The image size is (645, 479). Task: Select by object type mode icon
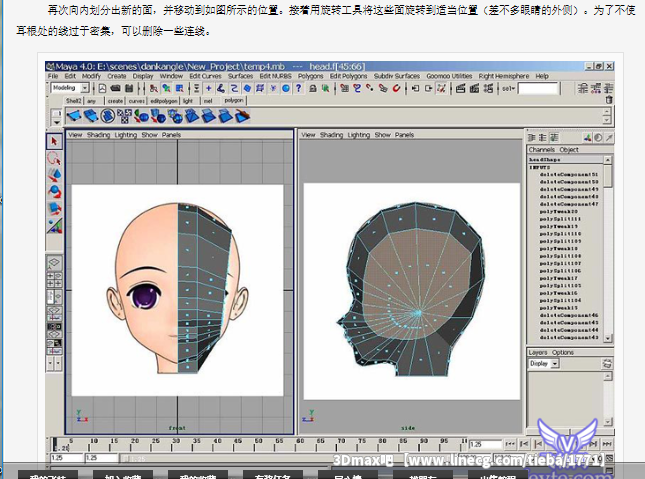[x=167, y=88]
